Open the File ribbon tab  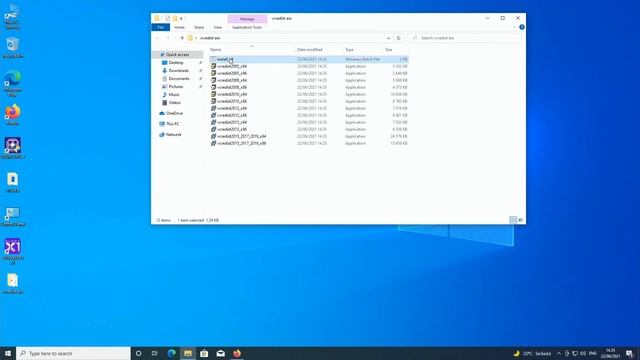pos(161,27)
